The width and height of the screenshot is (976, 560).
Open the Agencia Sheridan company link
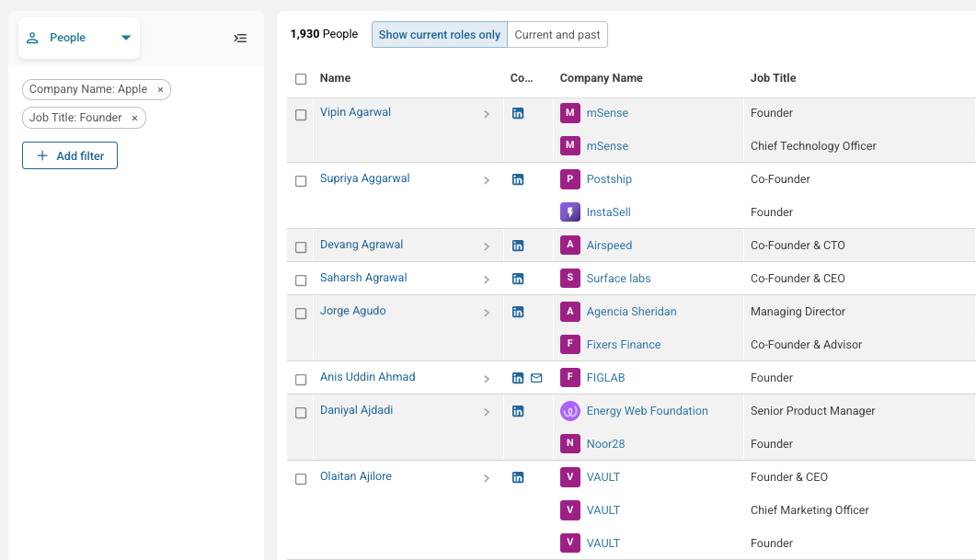[x=631, y=311]
